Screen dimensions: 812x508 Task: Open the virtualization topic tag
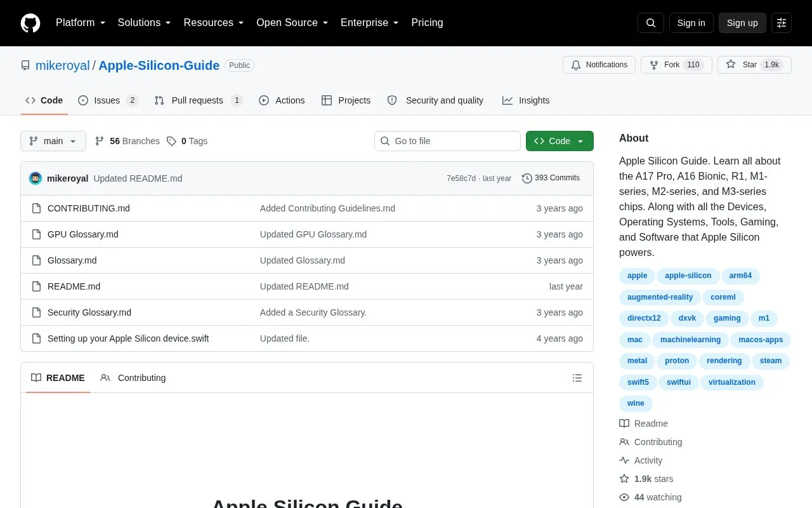(732, 382)
